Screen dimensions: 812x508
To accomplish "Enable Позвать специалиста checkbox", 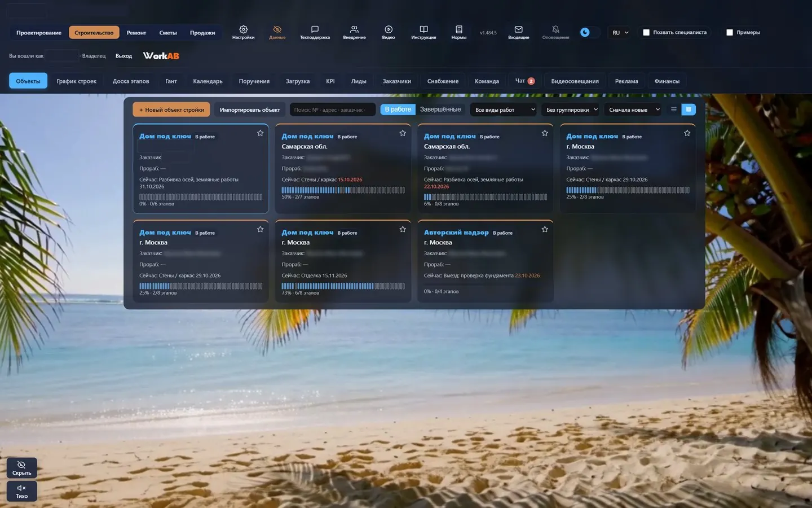I will click(x=646, y=33).
